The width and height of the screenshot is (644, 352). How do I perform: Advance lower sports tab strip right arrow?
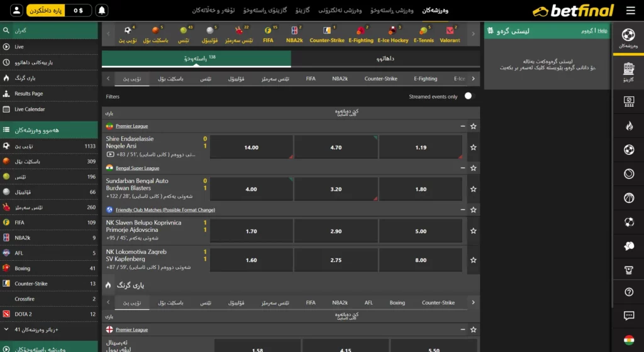(473, 302)
